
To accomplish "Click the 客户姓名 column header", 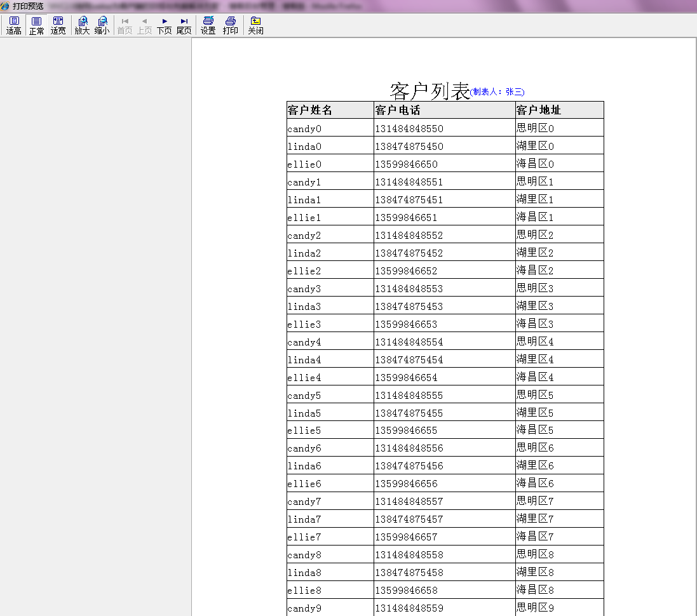I will click(330, 110).
